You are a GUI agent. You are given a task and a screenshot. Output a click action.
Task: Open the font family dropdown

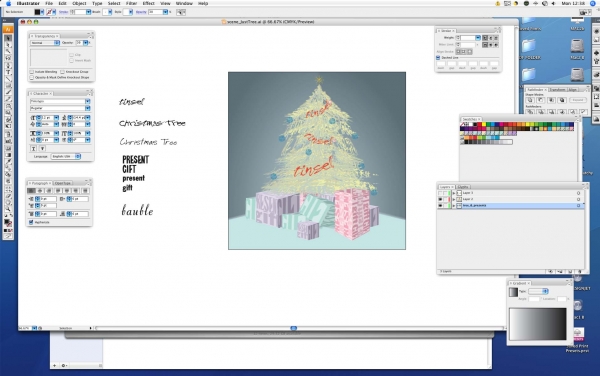point(88,101)
